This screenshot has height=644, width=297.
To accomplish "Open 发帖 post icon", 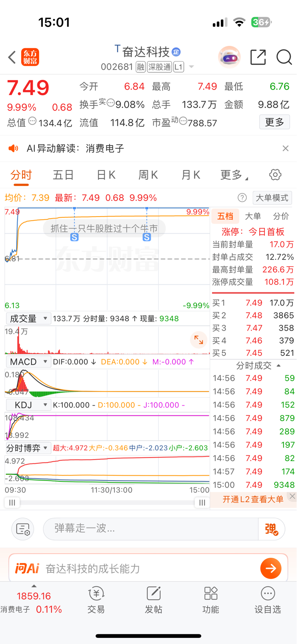I will click(x=153, y=600).
